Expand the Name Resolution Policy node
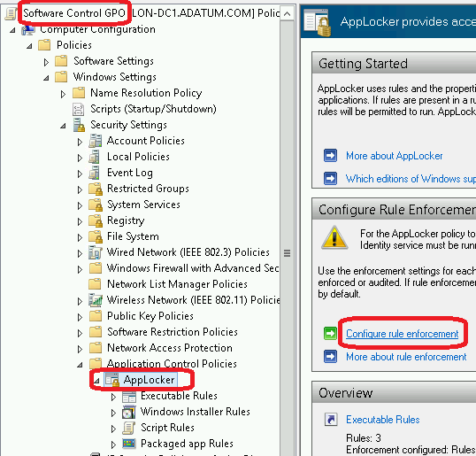The image size is (476, 456). (x=63, y=94)
